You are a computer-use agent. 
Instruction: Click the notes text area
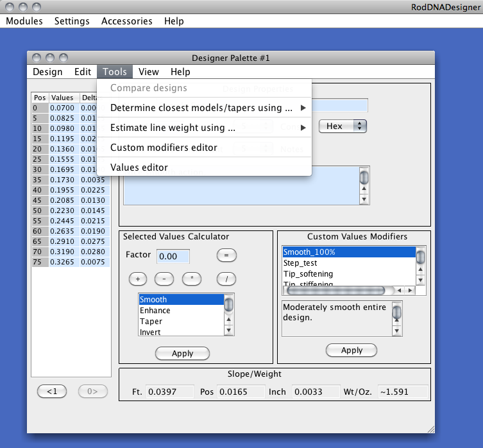pyautogui.click(x=241, y=185)
